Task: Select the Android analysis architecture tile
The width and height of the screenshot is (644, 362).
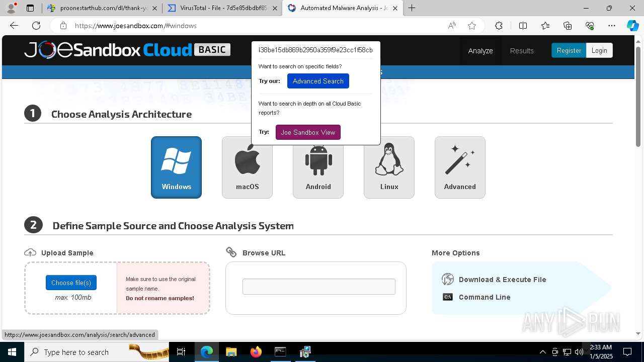Action: point(318,171)
